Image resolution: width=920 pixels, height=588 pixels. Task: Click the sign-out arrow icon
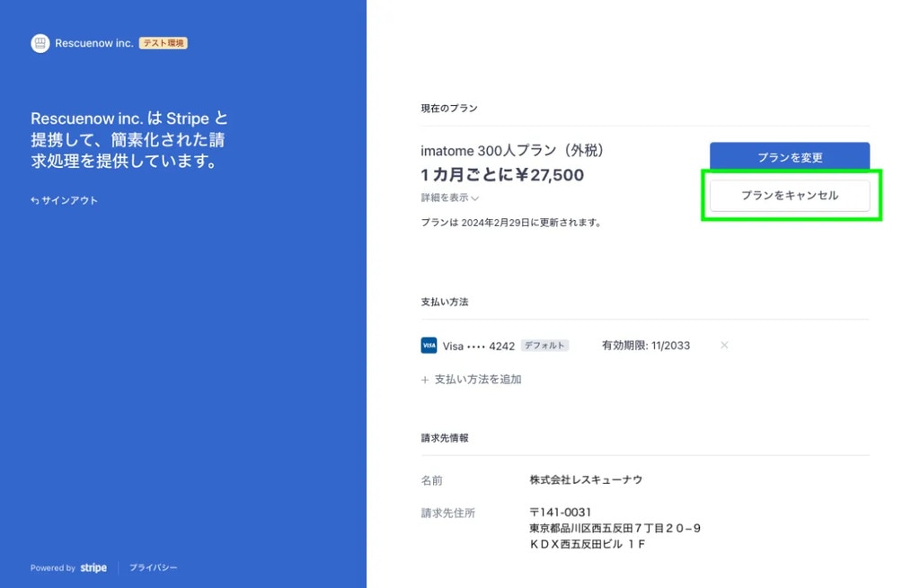pos(34,201)
